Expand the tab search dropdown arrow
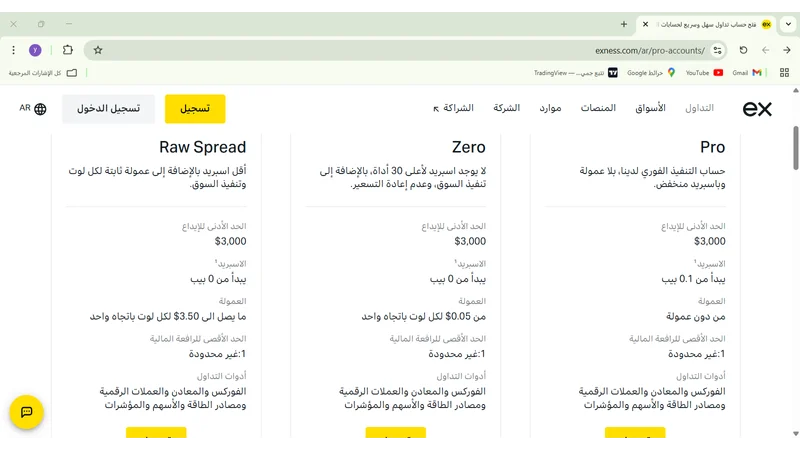Viewport: 800px width, 450px height. 788,24
